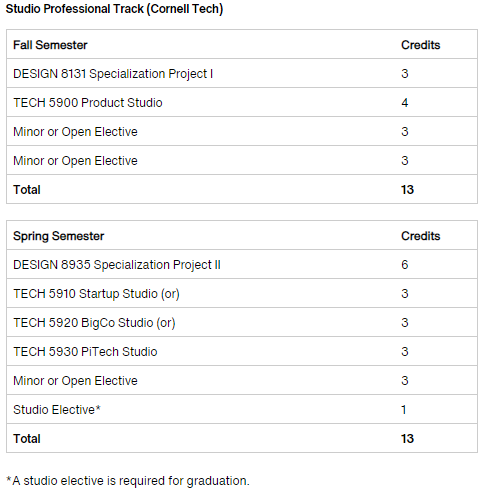Image resolution: width=483 pixels, height=488 pixels.
Task: Click the Fall total credits value 13
Action: point(407,190)
